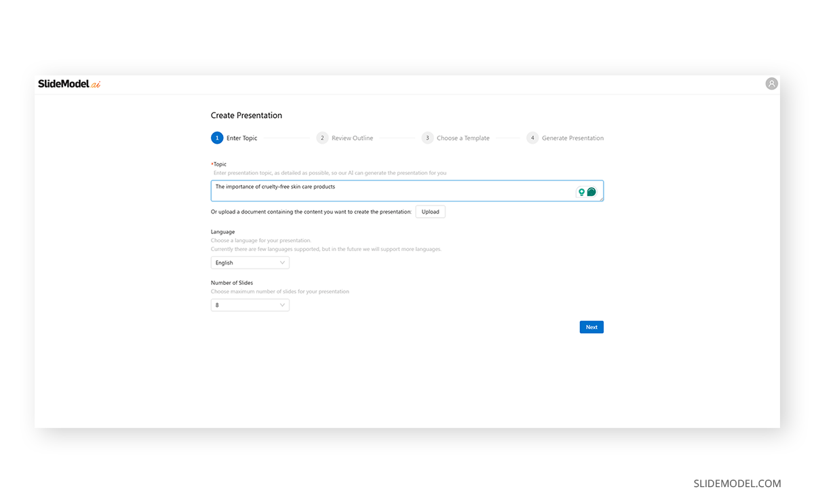Viewport: 814px width, 504px height.
Task: Click the Language label
Action: point(223,232)
